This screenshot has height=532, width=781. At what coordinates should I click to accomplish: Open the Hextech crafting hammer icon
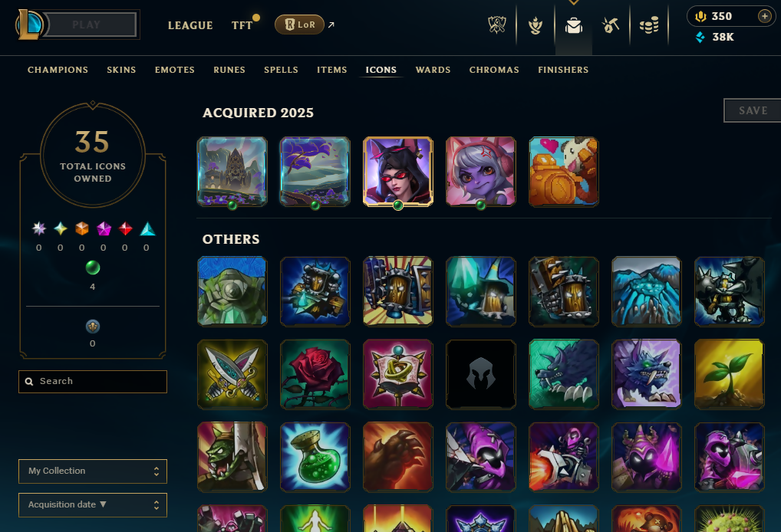pyautogui.click(x=611, y=25)
